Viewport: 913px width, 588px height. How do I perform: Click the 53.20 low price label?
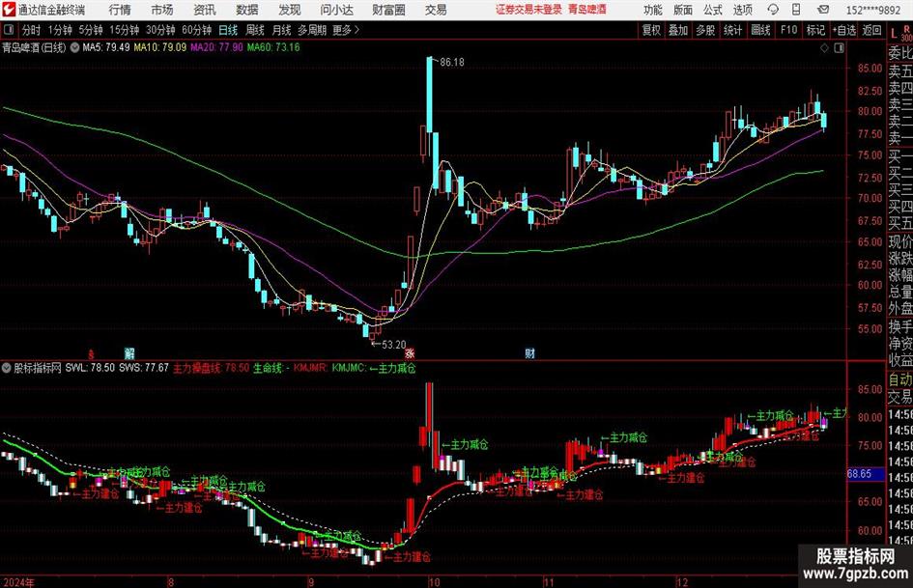pos(393,345)
